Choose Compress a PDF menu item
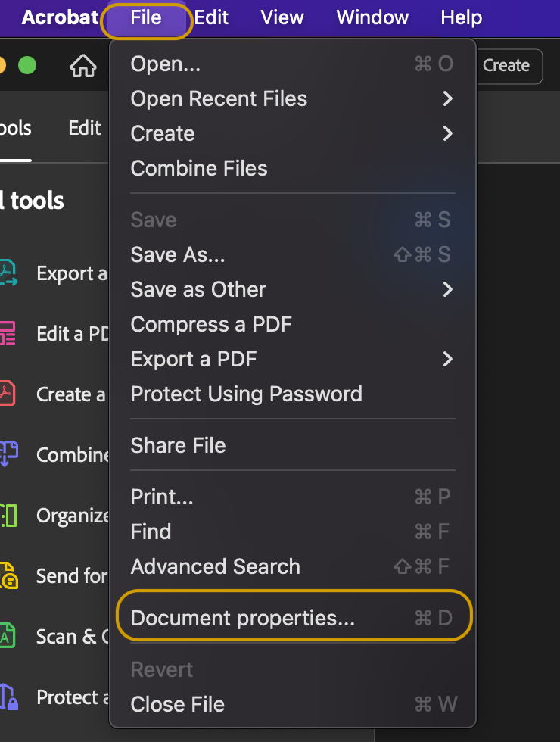The width and height of the screenshot is (560, 742). coord(211,325)
